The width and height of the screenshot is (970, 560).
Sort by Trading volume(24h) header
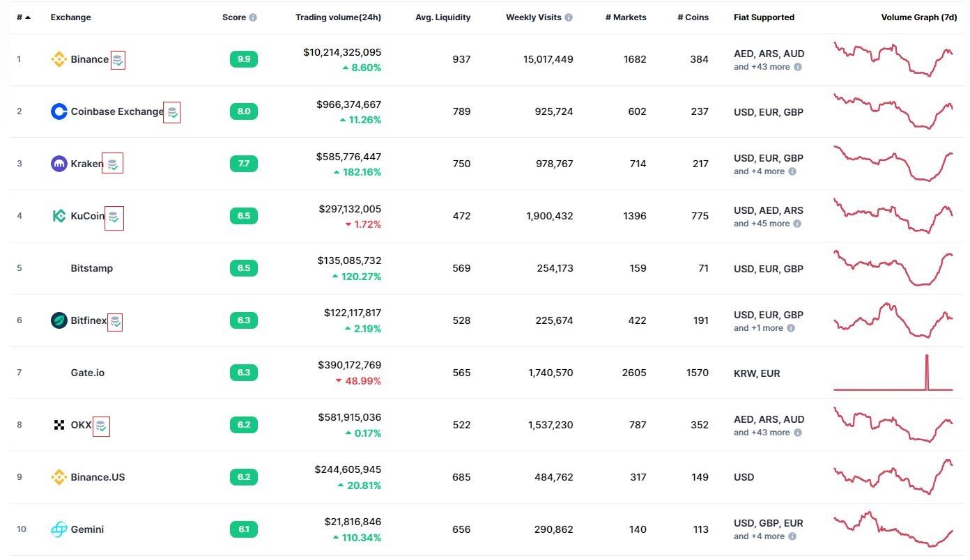(338, 17)
